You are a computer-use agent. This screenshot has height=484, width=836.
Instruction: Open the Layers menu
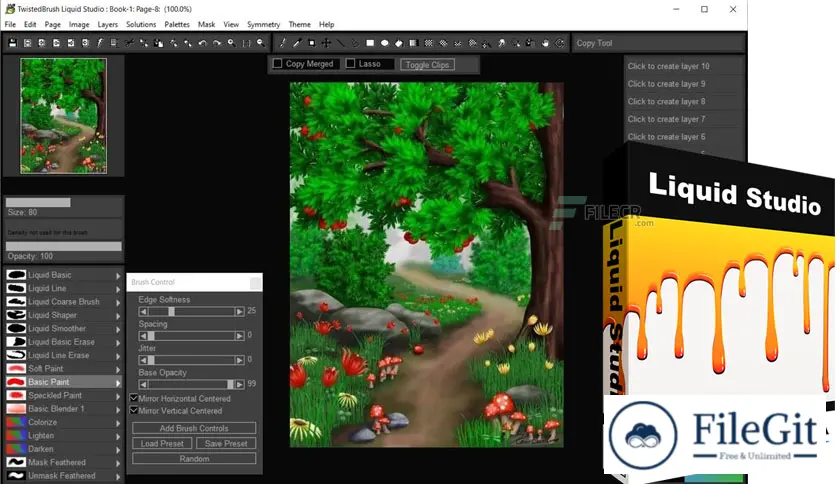(x=108, y=25)
